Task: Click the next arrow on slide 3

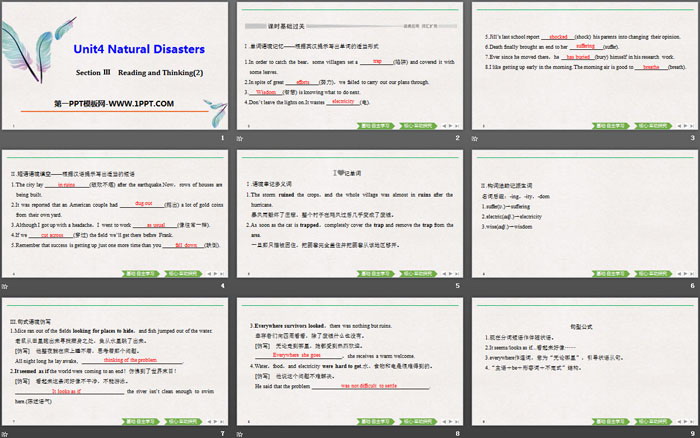Action: pos(686,127)
